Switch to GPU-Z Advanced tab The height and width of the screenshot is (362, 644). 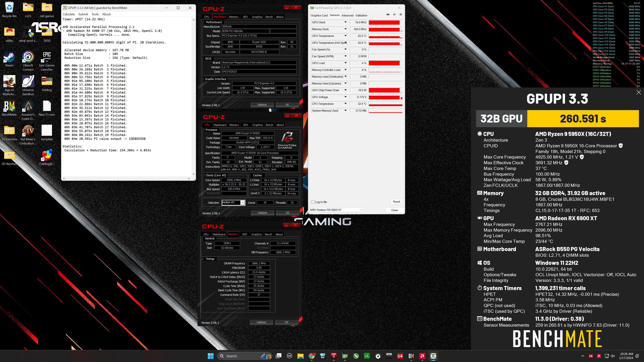[x=347, y=15]
